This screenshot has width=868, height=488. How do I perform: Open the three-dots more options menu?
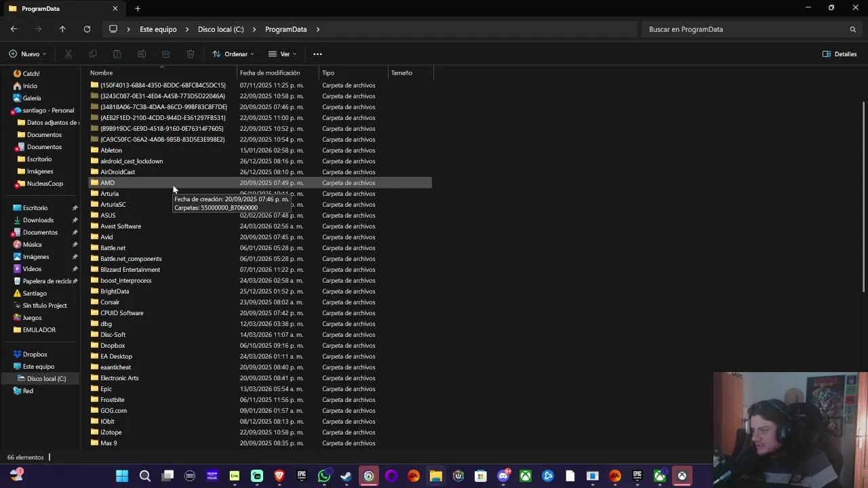point(317,54)
